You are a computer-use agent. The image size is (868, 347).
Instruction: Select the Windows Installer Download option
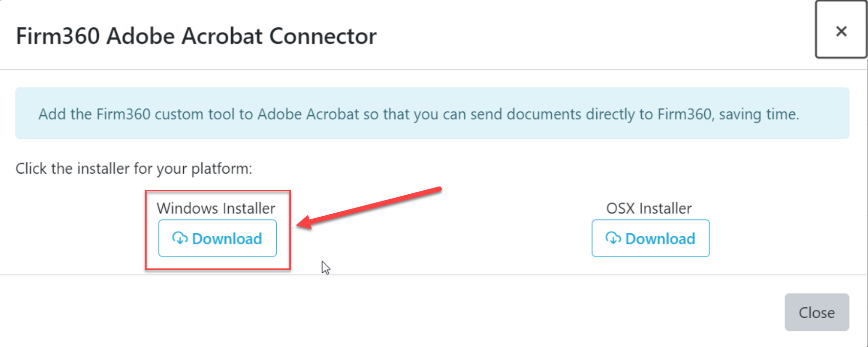[x=217, y=239]
